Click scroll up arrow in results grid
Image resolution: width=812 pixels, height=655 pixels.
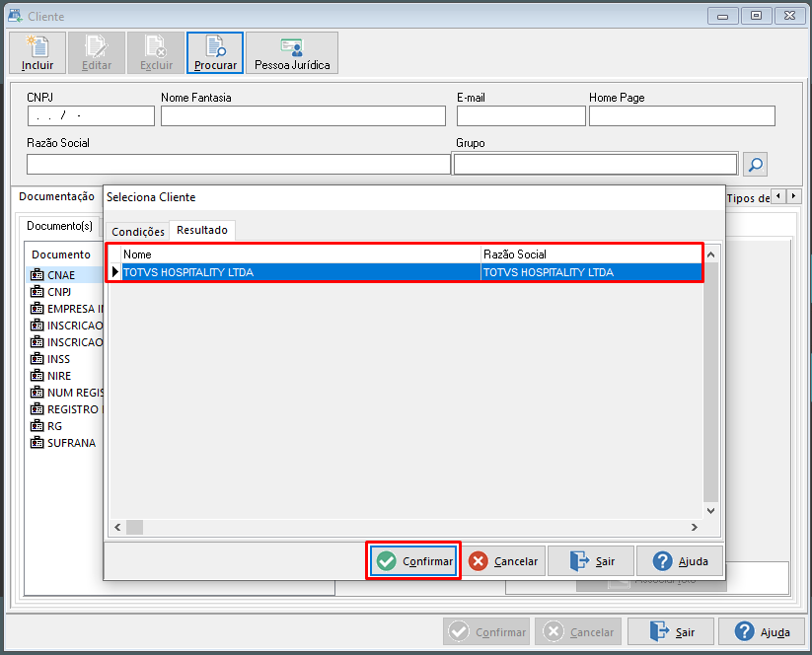click(x=711, y=255)
